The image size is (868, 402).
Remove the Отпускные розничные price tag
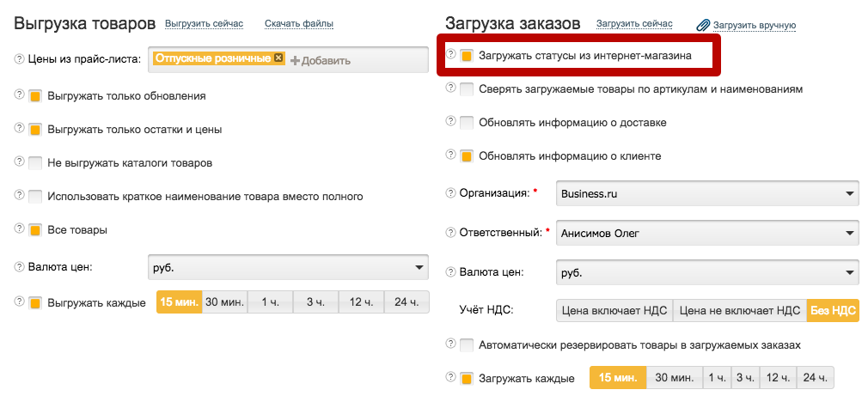coord(278,58)
